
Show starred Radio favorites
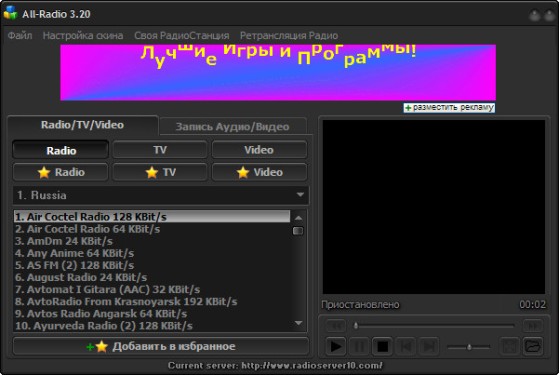(60, 172)
